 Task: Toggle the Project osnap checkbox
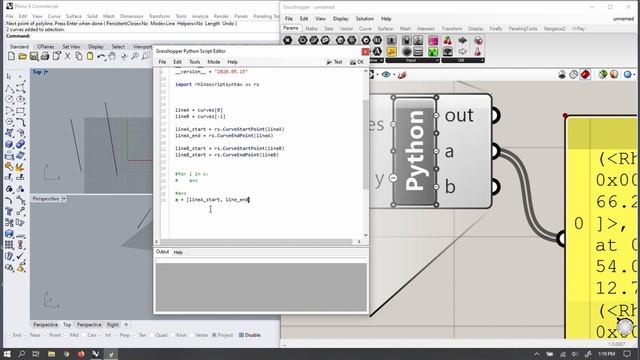pyautogui.click(x=214, y=335)
